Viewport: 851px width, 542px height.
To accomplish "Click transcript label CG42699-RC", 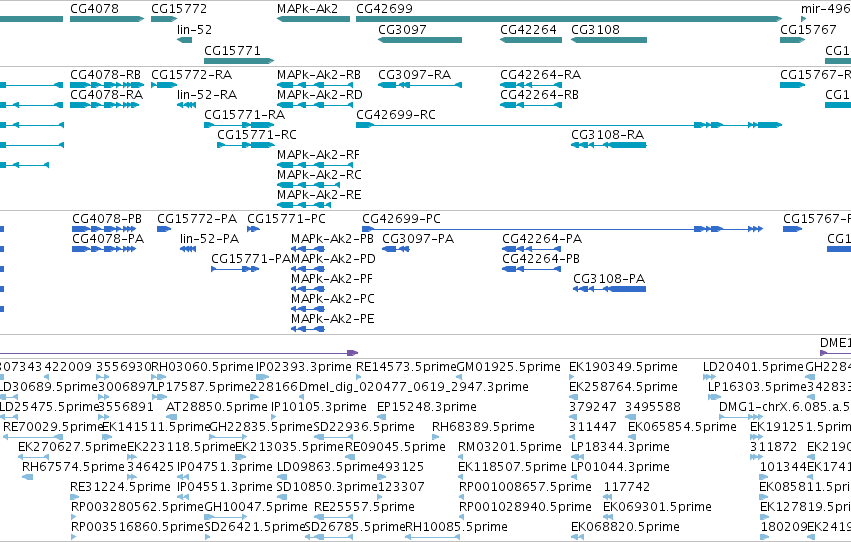I will (x=396, y=115).
